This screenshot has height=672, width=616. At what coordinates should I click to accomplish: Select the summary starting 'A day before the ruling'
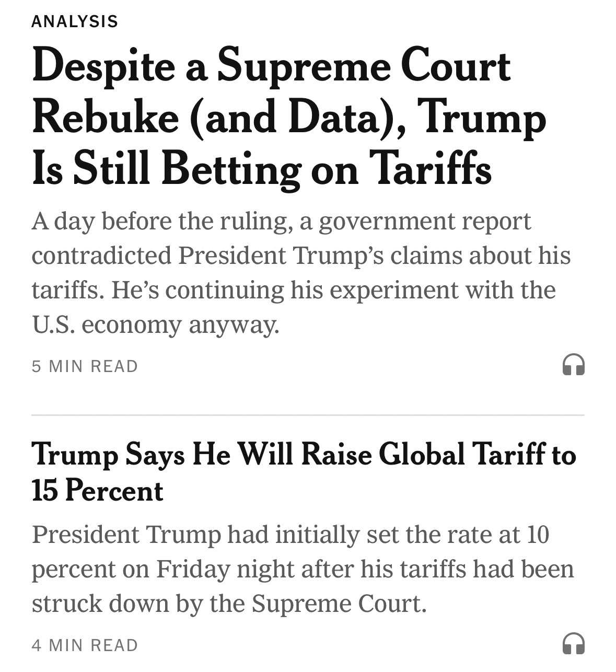coord(281,221)
